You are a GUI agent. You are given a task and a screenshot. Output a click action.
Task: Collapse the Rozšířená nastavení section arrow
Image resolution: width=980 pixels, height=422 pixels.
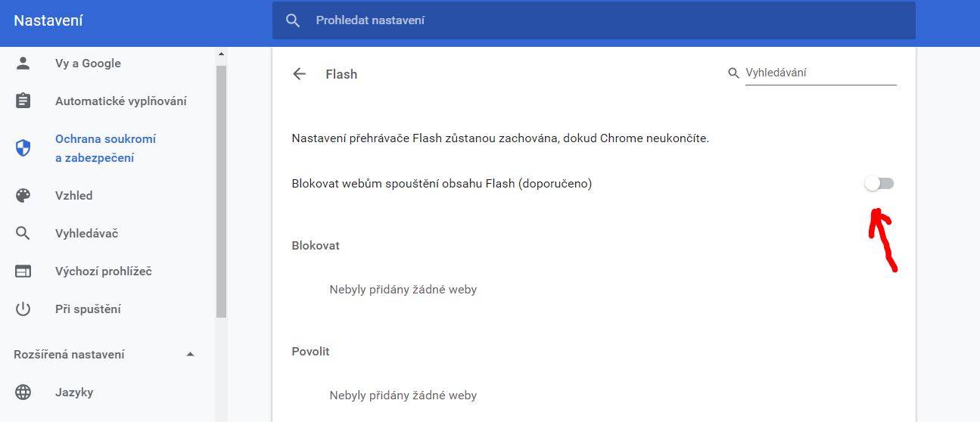190,355
